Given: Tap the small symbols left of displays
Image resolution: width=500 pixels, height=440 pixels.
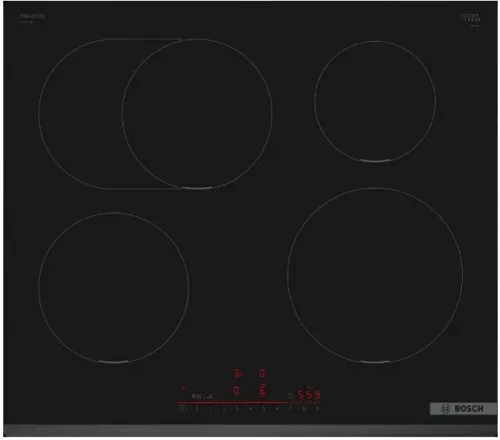Looking at the screenshot, I should click(x=202, y=396).
